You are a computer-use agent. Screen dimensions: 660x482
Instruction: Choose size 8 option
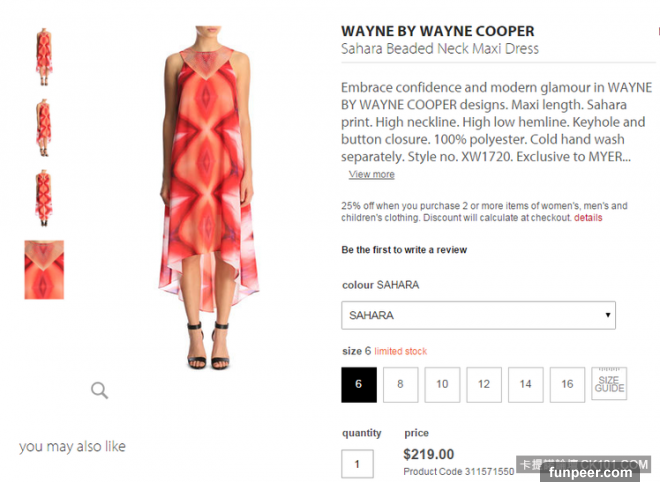point(400,384)
